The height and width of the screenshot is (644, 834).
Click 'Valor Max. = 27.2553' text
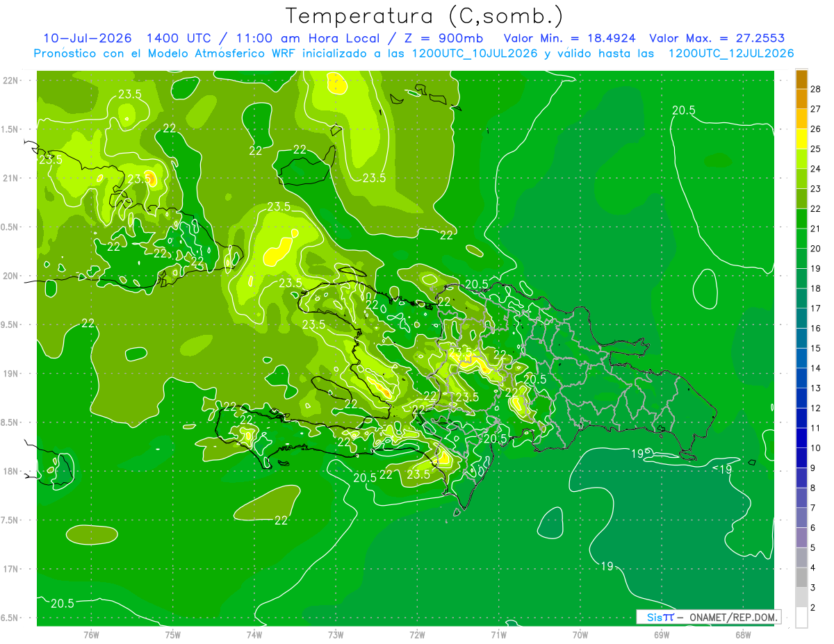[x=717, y=38]
